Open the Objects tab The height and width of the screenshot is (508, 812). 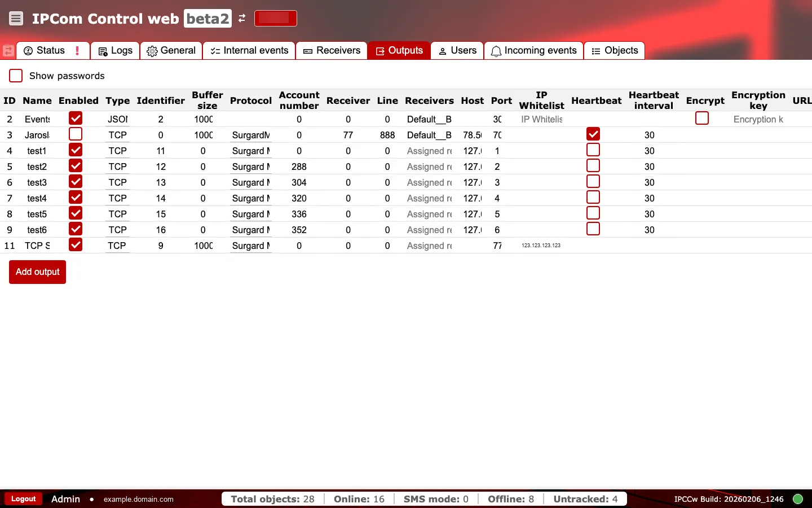[x=614, y=50]
